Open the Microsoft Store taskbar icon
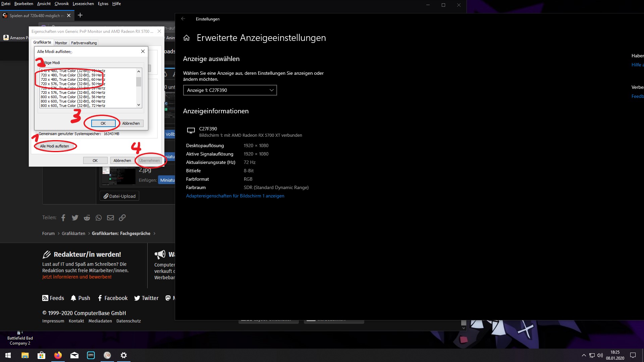The width and height of the screenshot is (644, 362). (x=41, y=355)
